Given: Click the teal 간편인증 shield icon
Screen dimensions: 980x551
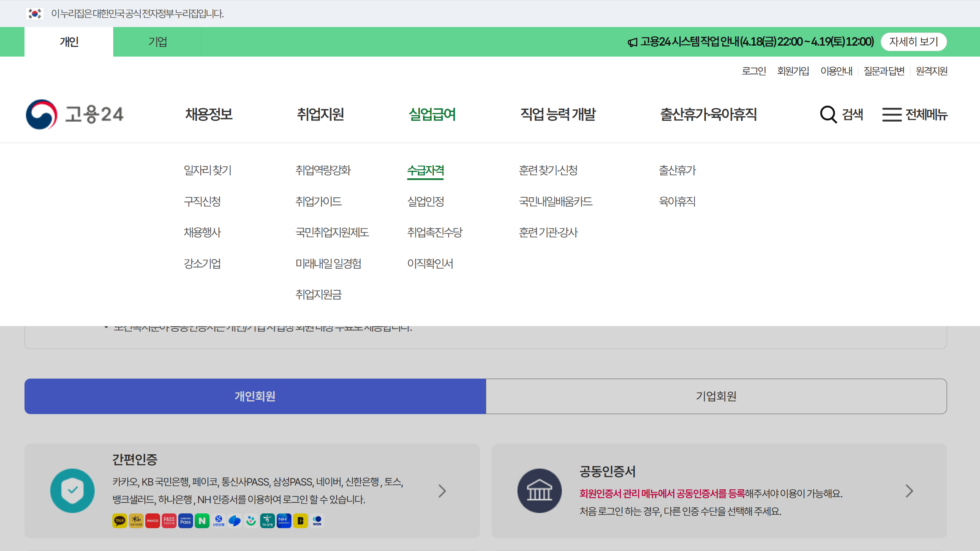Looking at the screenshot, I should [x=72, y=491].
